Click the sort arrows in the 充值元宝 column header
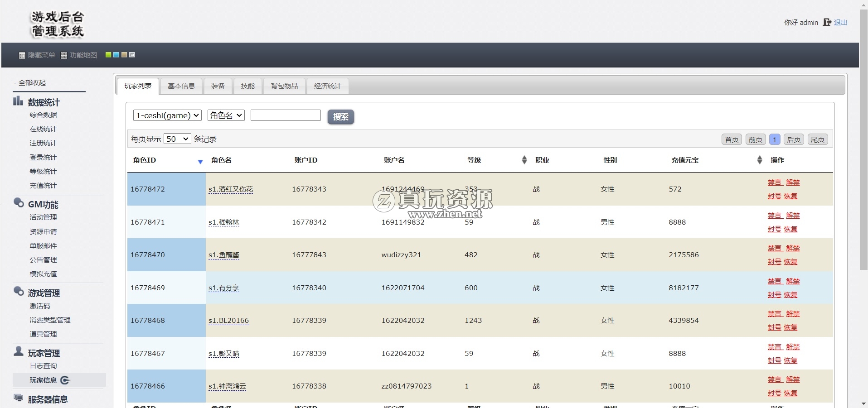 pyautogui.click(x=760, y=160)
